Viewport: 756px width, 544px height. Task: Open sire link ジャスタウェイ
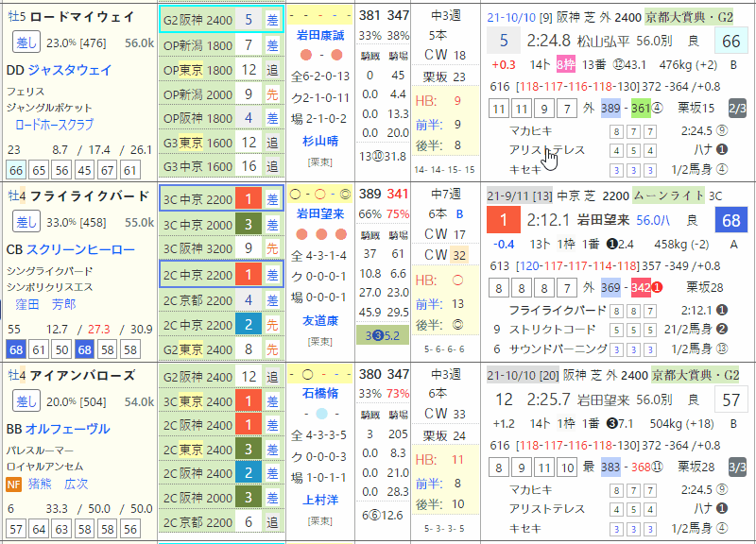69,70
